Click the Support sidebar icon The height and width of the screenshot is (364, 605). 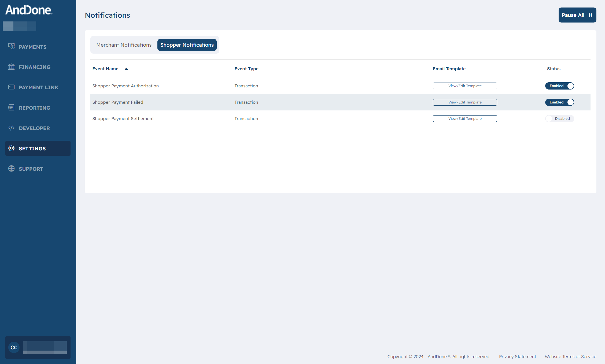click(x=12, y=168)
